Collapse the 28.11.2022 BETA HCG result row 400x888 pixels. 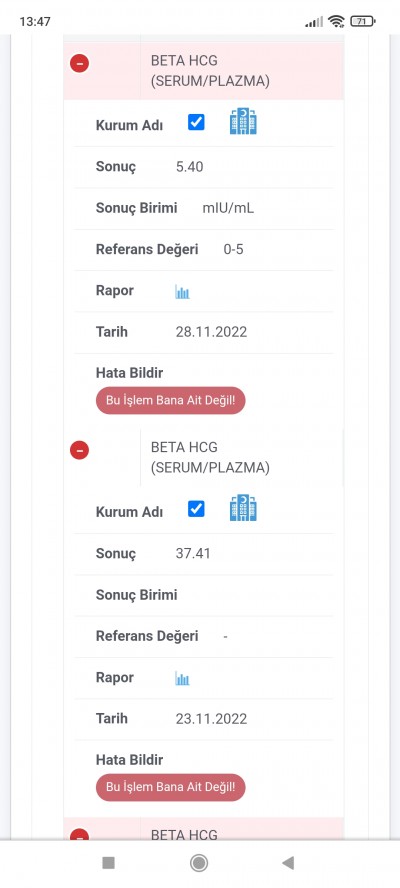pyautogui.click(x=79, y=63)
